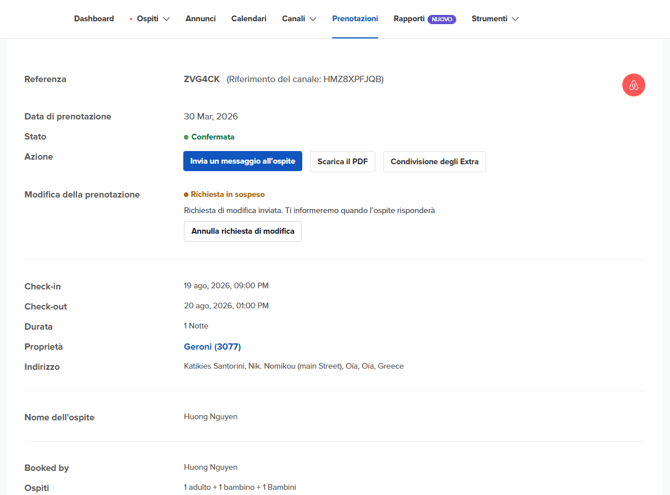Click the NUOVO badge next to Rapporti
Image resolution: width=670 pixels, height=495 pixels.
click(x=442, y=19)
